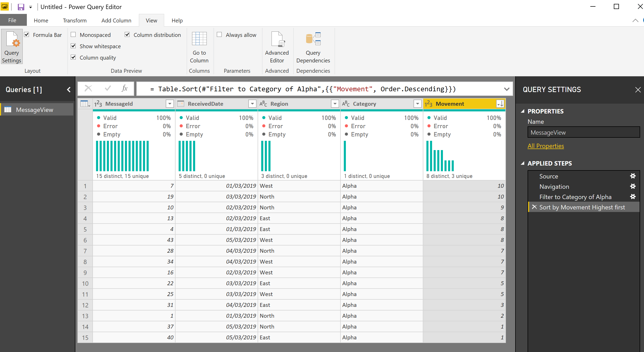Toggle Column quality checkbox
The image size is (644, 352).
point(73,57)
